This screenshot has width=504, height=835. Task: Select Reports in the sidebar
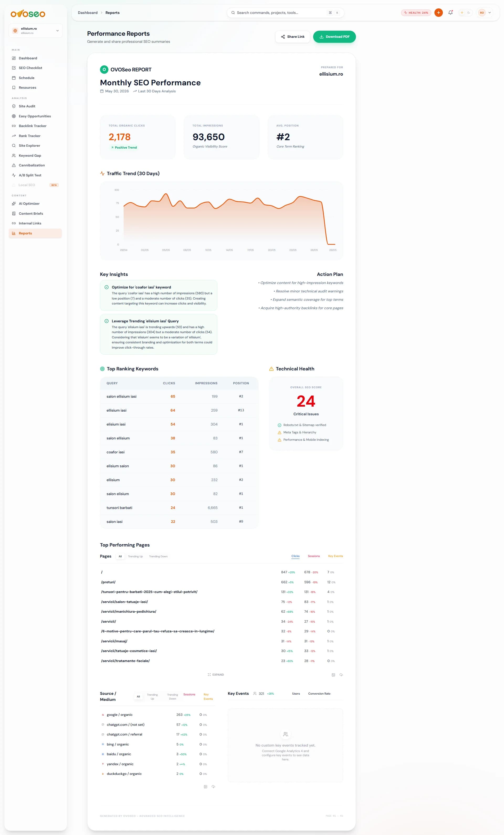35,233
